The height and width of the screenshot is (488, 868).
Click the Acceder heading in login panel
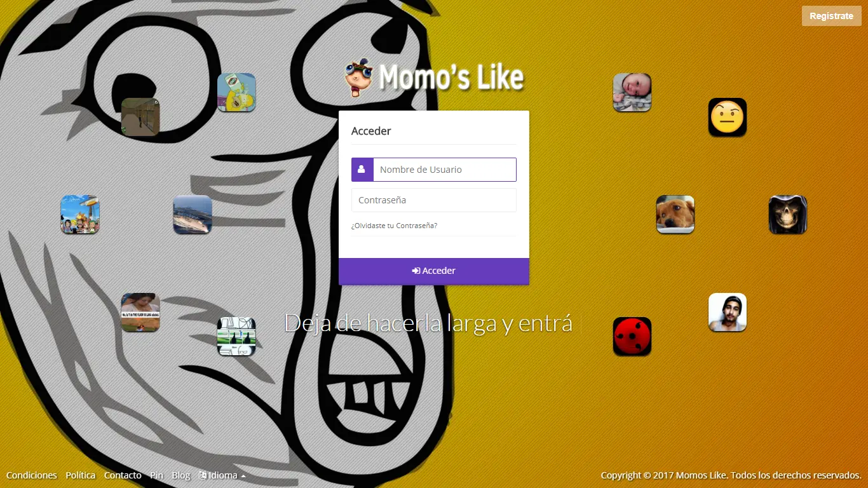tap(371, 131)
